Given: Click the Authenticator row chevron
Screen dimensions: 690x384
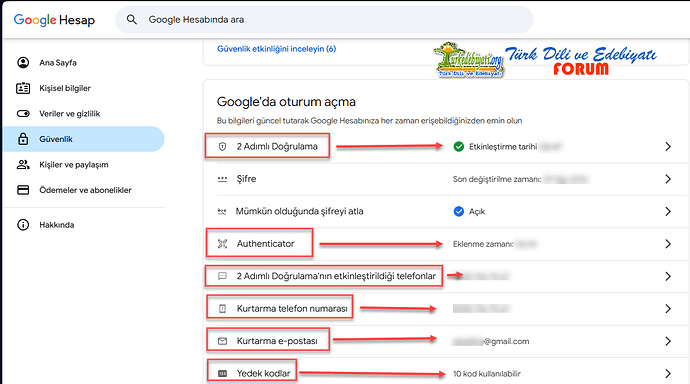Looking at the screenshot, I should click(668, 244).
